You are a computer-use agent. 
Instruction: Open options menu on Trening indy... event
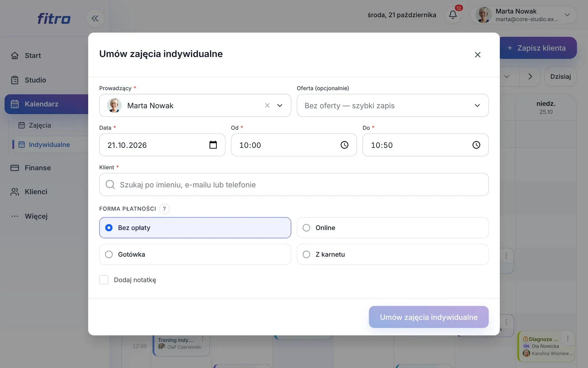point(202,339)
